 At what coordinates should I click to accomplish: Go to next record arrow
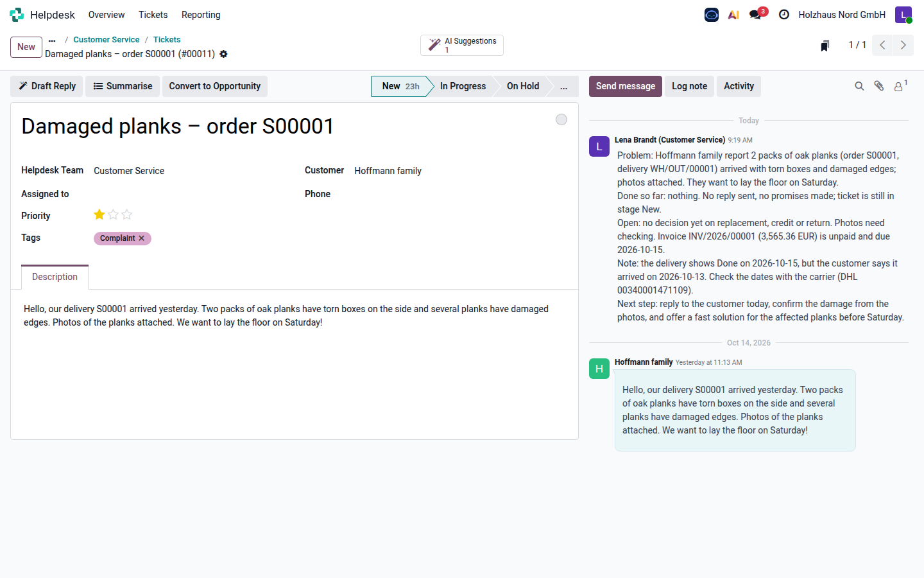(903, 45)
